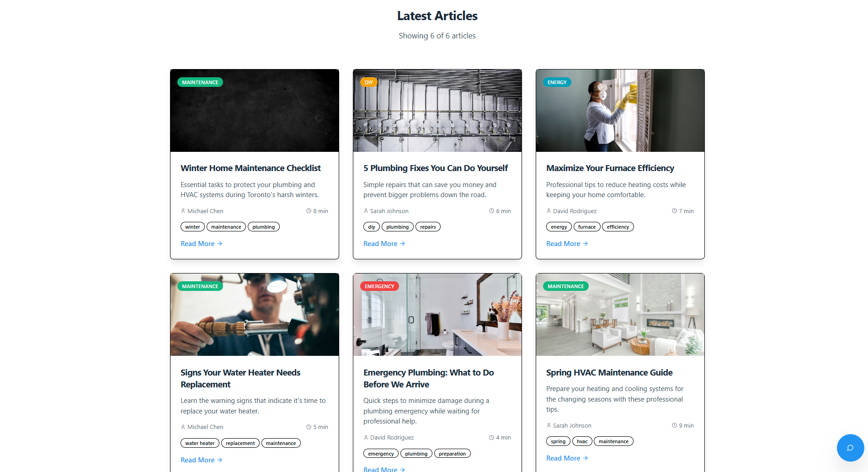Click the MAINTENANCE badge on Winter checklist image

[200, 82]
